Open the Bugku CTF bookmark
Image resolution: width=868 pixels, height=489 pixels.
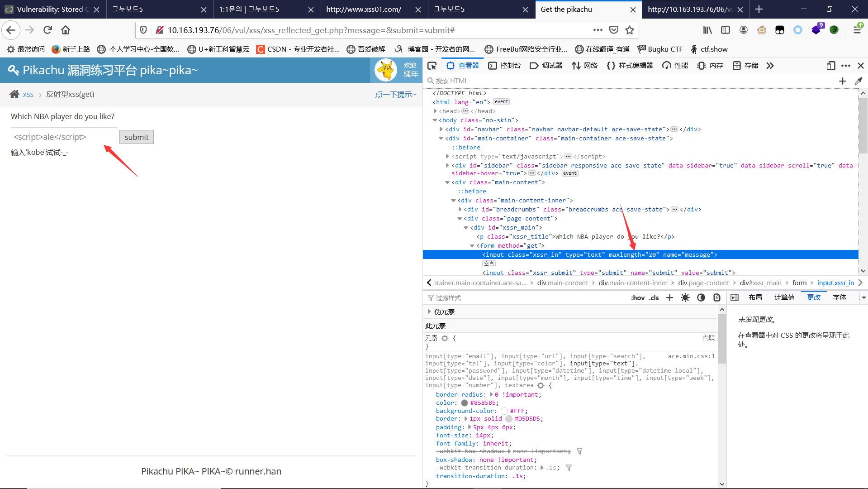pyautogui.click(x=659, y=49)
